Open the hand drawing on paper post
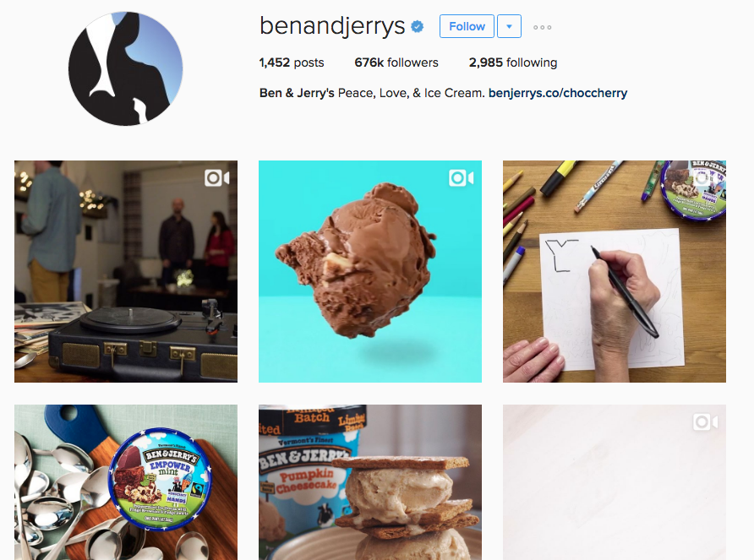Screen dimensions: 754x560 pos(615,272)
